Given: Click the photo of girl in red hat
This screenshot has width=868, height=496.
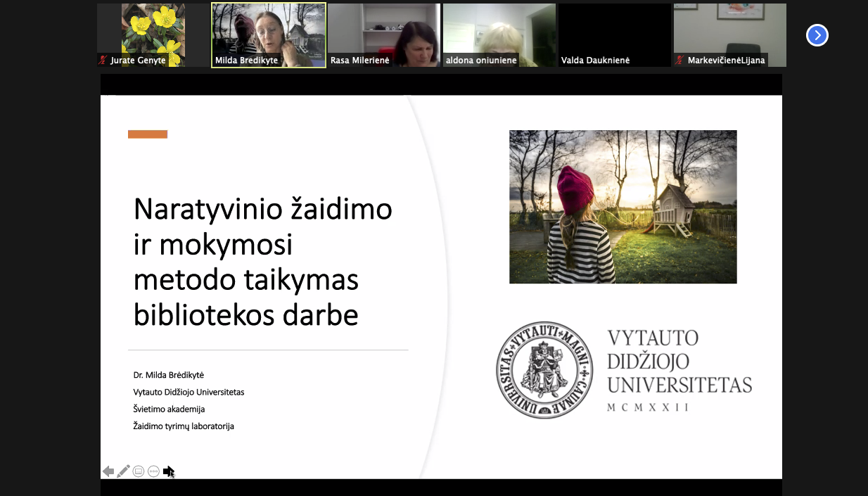Looking at the screenshot, I should pyautogui.click(x=623, y=207).
